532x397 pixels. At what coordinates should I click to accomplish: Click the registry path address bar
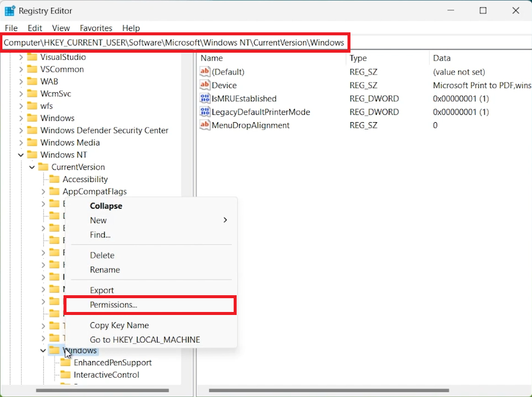click(175, 42)
